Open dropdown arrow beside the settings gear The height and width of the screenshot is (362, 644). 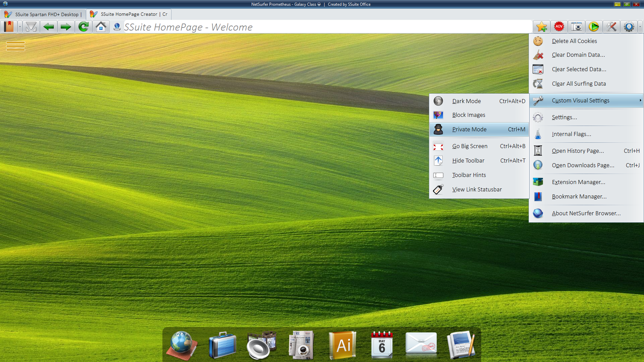[x=640, y=27]
